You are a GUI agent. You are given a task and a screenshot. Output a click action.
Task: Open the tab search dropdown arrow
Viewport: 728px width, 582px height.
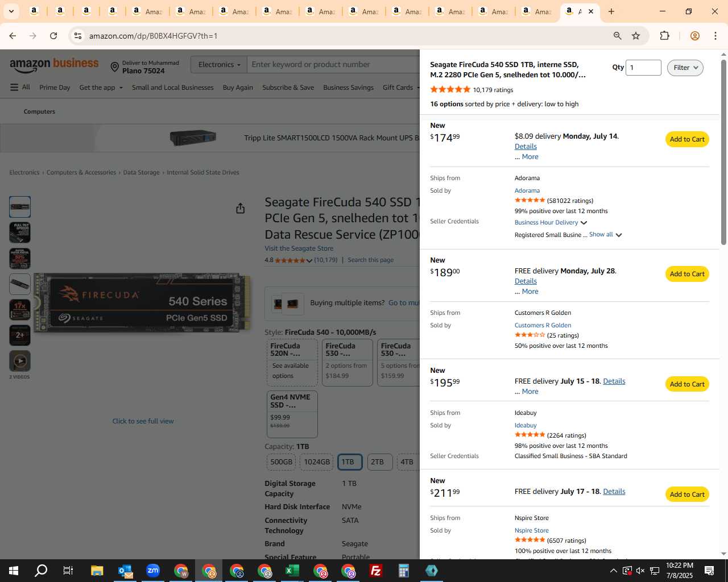pyautogui.click(x=11, y=11)
